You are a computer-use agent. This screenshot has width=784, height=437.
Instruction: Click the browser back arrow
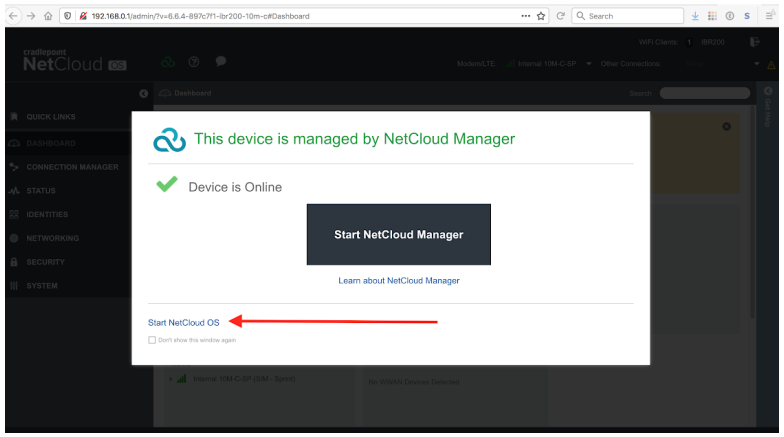click(x=14, y=16)
